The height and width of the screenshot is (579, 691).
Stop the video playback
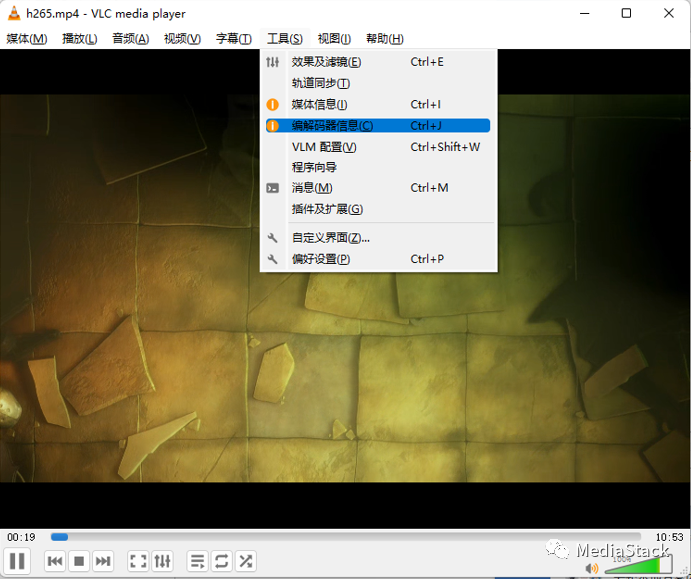coord(79,561)
